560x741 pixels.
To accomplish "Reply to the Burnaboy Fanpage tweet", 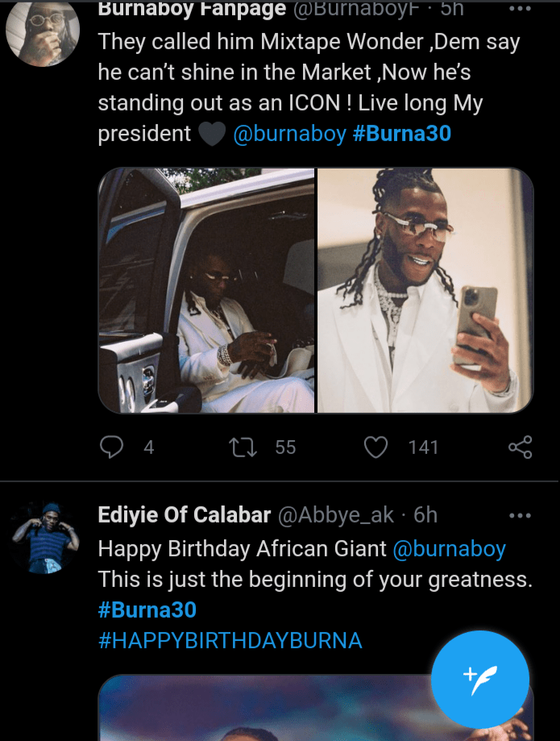I will [x=111, y=447].
